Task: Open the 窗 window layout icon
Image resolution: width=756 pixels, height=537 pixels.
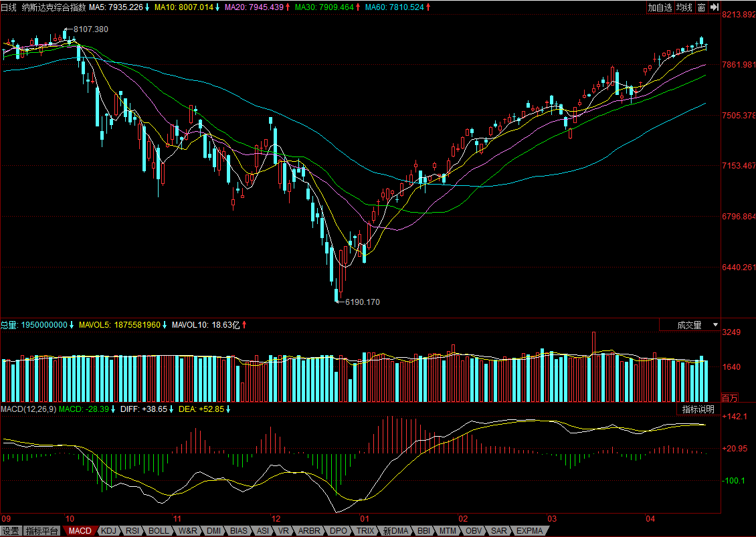Action: point(702,7)
